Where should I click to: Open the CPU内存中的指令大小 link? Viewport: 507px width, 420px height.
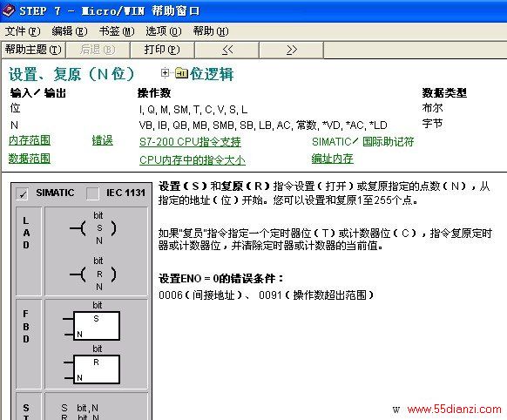pyautogui.click(x=193, y=160)
